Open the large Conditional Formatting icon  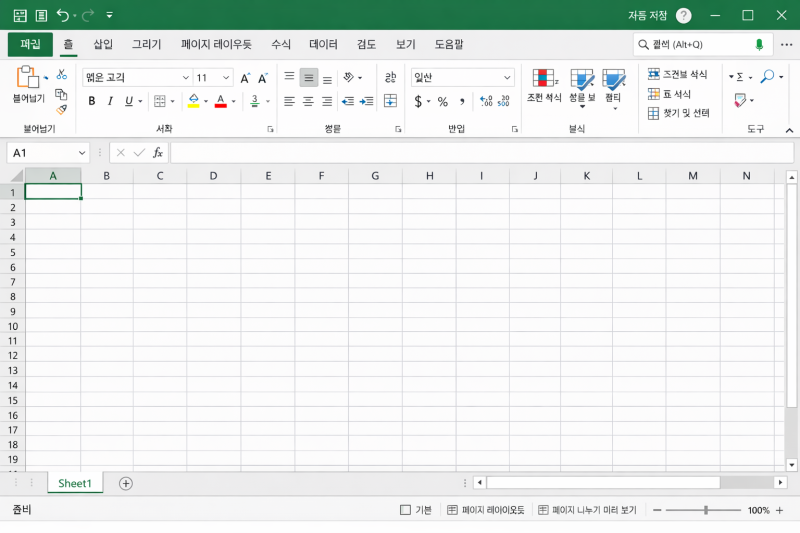click(x=544, y=79)
